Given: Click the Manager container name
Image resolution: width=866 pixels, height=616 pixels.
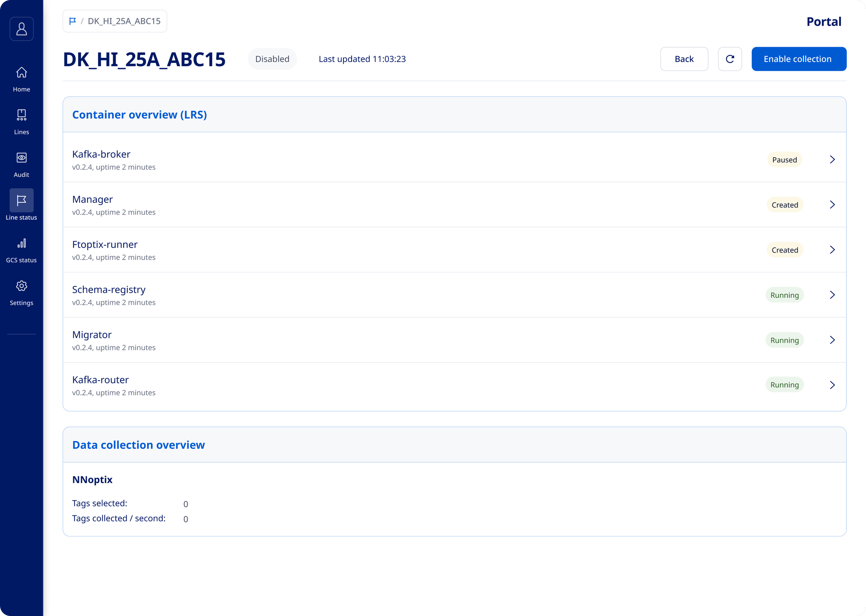Looking at the screenshot, I should (x=92, y=199).
